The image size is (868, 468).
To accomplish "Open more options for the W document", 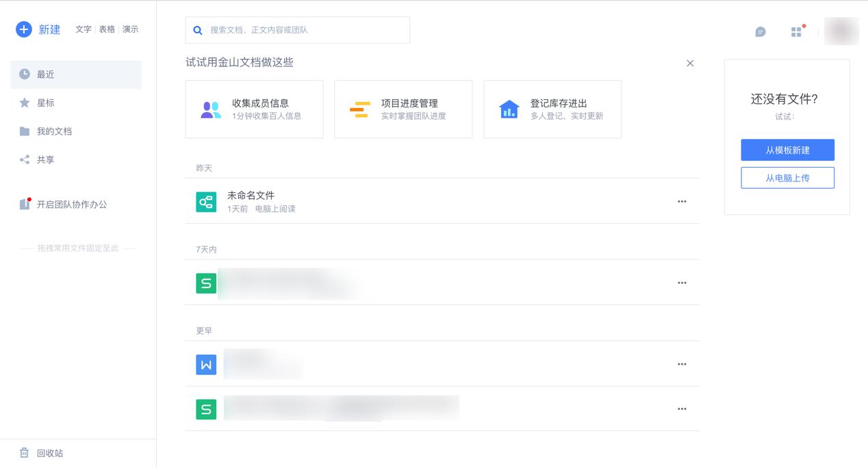I will coord(682,365).
